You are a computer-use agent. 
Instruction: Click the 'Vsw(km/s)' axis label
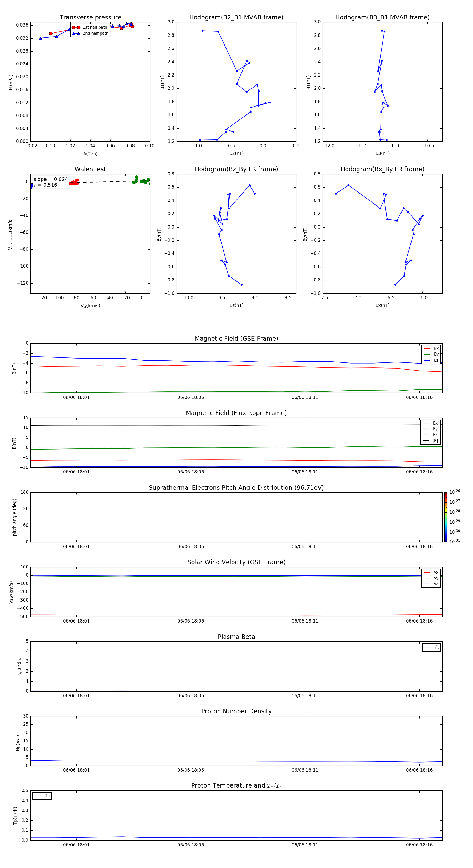pos(11,592)
